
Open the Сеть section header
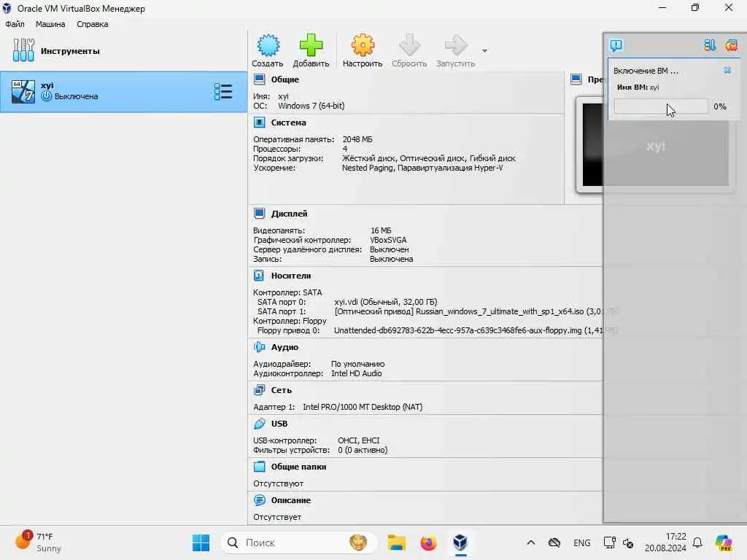pyautogui.click(x=281, y=390)
